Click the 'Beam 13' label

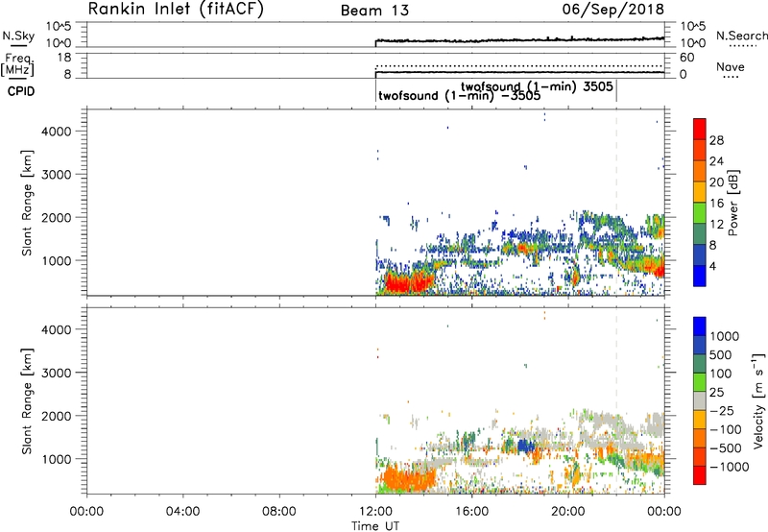tap(374, 11)
